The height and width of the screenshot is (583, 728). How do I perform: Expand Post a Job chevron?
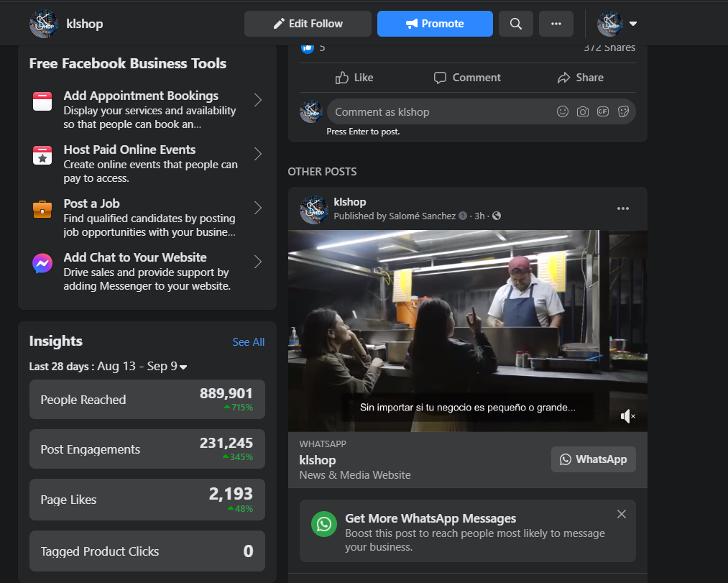(x=258, y=208)
